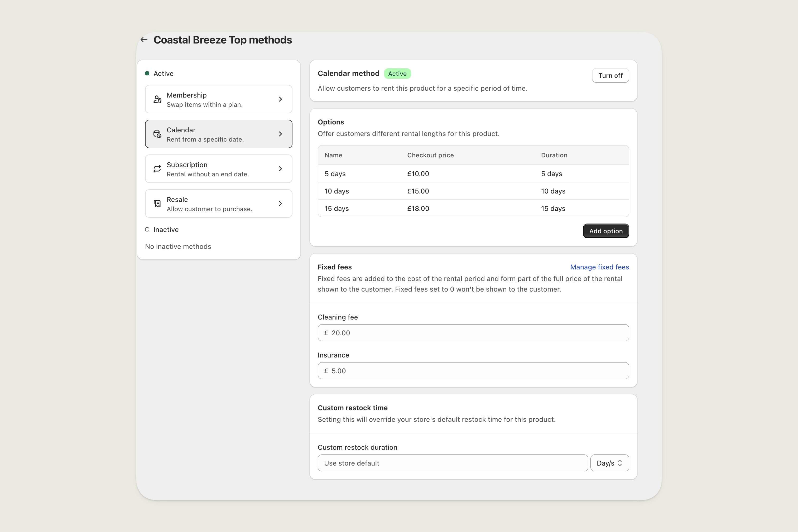Select the Subscription method item
The width and height of the screenshot is (798, 532).
point(218,169)
